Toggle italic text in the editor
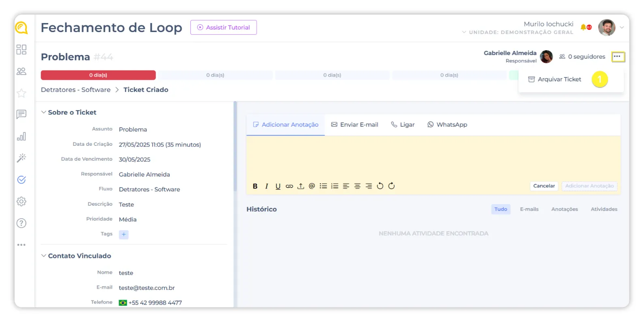The image size is (644, 322). 266,186
